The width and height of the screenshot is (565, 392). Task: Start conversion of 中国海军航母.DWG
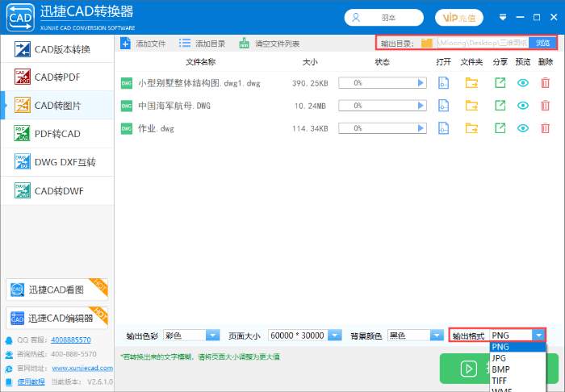coord(421,106)
